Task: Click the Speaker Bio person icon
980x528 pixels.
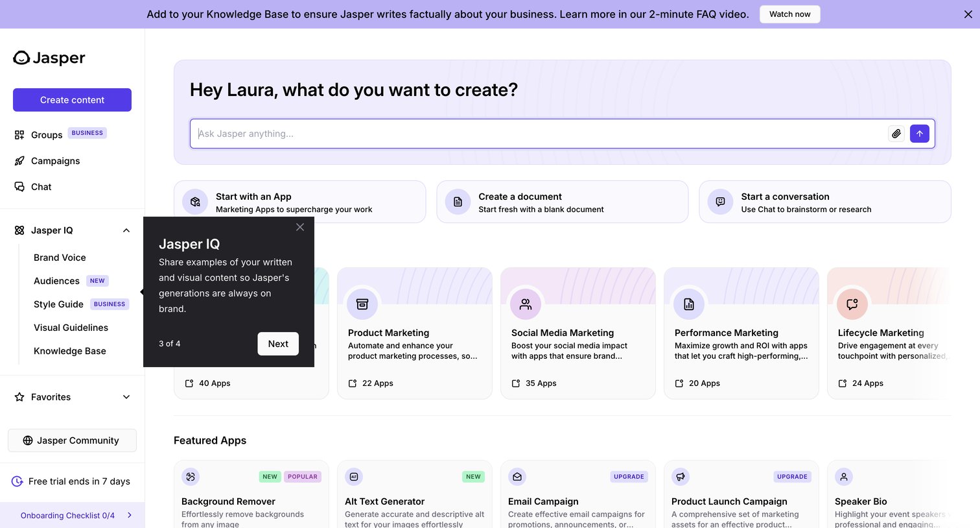Action: [x=844, y=477]
